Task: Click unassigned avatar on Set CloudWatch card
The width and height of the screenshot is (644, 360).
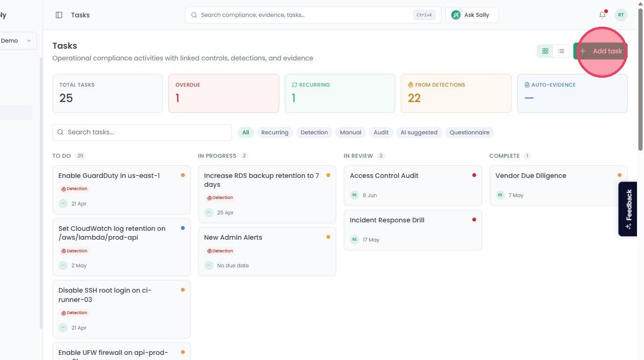Action: (x=63, y=265)
